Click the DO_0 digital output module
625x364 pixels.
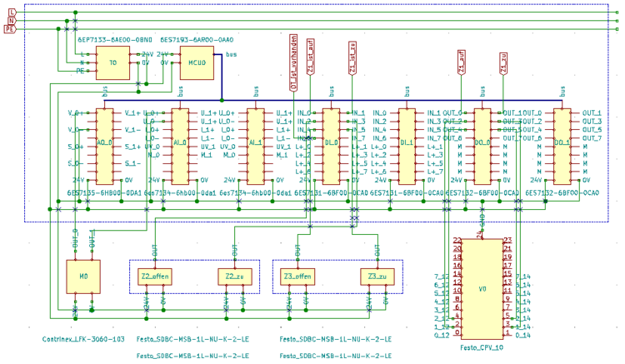click(483, 145)
